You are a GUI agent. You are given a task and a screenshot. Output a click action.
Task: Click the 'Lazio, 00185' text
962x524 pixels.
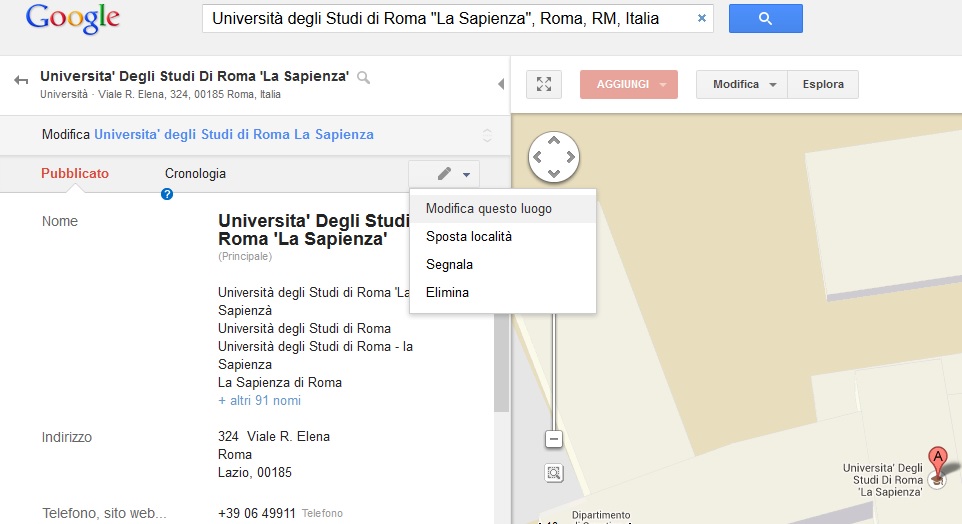point(255,472)
